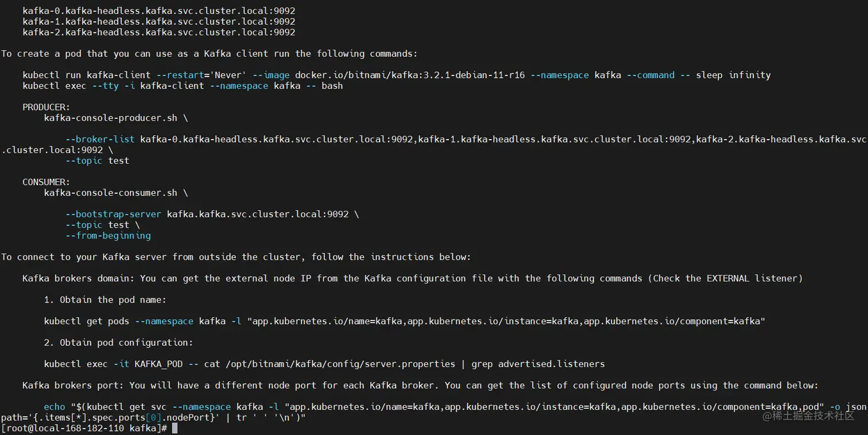868x435 pixels.
Task: Click kafka.kafka.svc.cluster.local:9092 bootstrap address
Action: 258,214
